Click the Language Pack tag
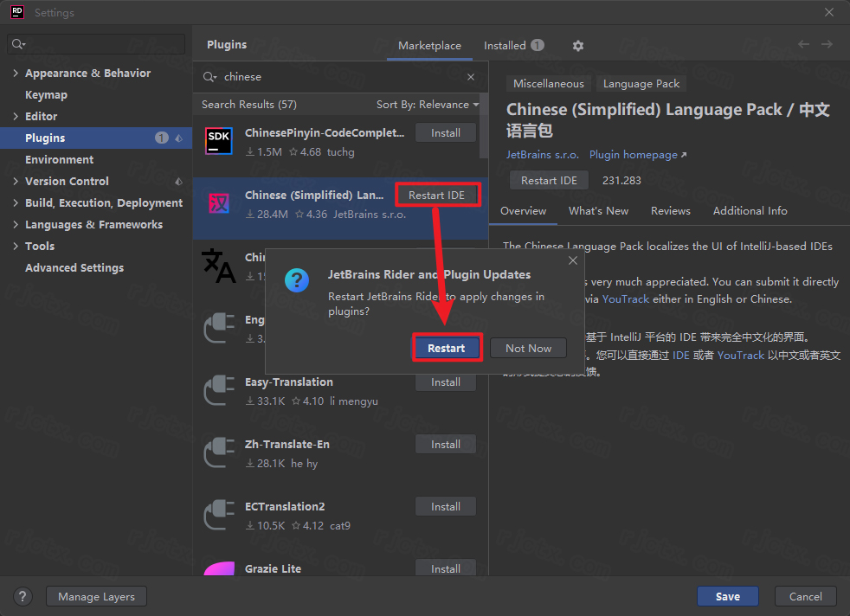The height and width of the screenshot is (616, 850). 641,84
